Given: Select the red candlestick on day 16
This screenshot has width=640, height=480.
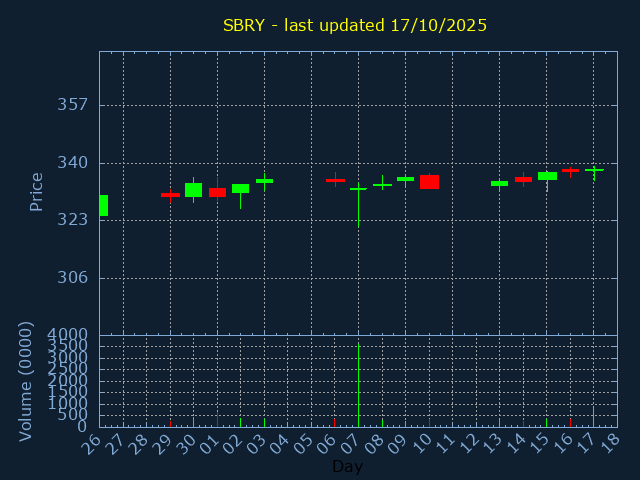Looking at the screenshot, I should coord(570,170).
